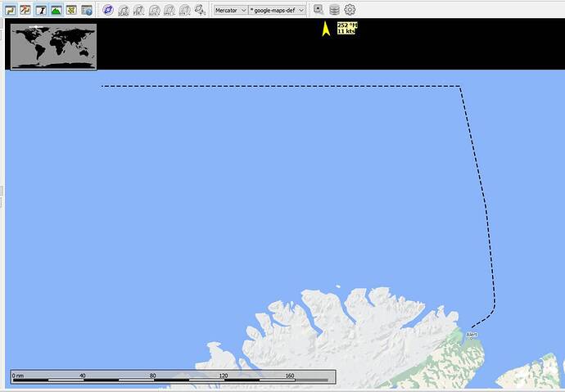Viewport: 565px width, 392px height.
Task: Click the first grey circular gauge icon
Action: click(x=123, y=10)
